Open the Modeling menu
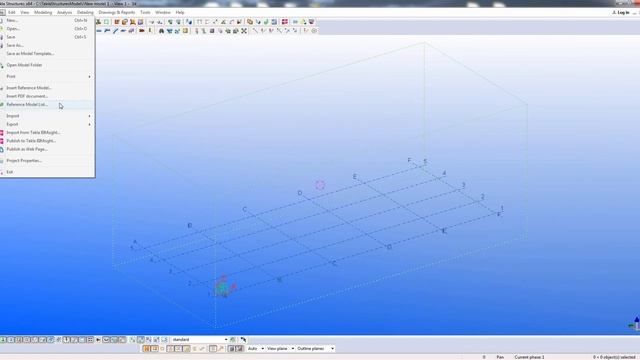This screenshot has width=640, height=360. click(x=43, y=12)
